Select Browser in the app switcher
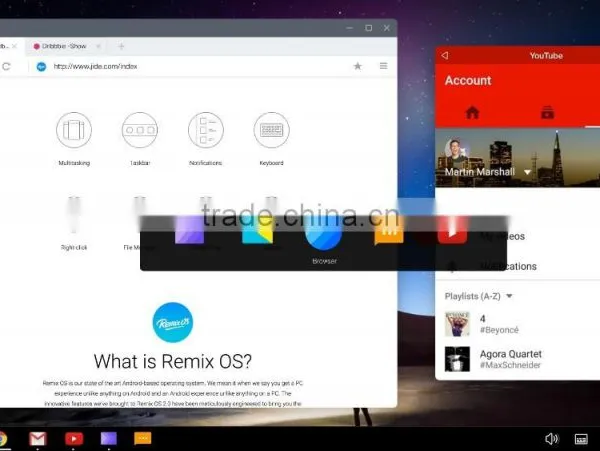 [x=323, y=234]
